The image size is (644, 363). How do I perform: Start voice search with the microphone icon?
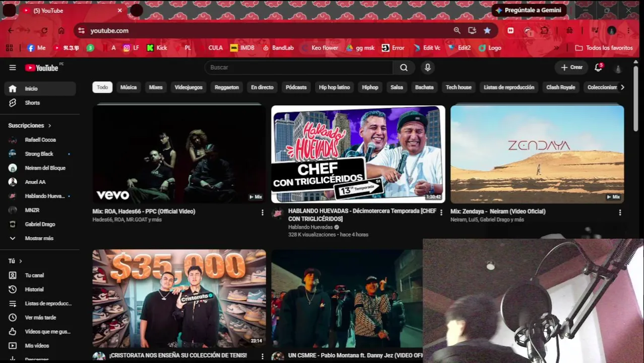[427, 68]
